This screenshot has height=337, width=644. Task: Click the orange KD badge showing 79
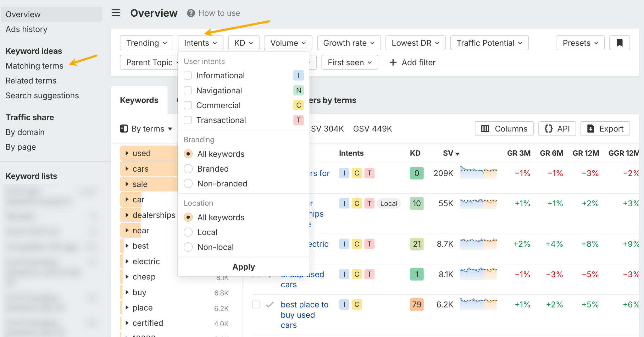416,304
